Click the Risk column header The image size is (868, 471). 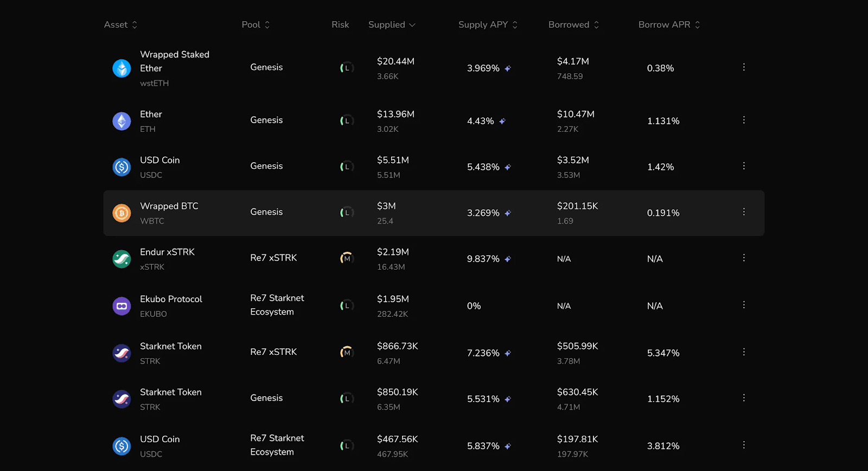click(x=340, y=25)
